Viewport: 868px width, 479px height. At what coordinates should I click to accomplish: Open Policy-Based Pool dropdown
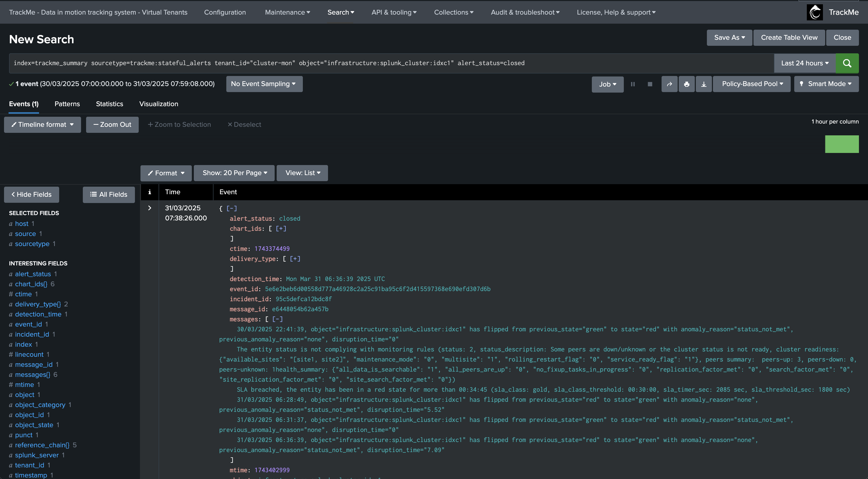coord(752,84)
